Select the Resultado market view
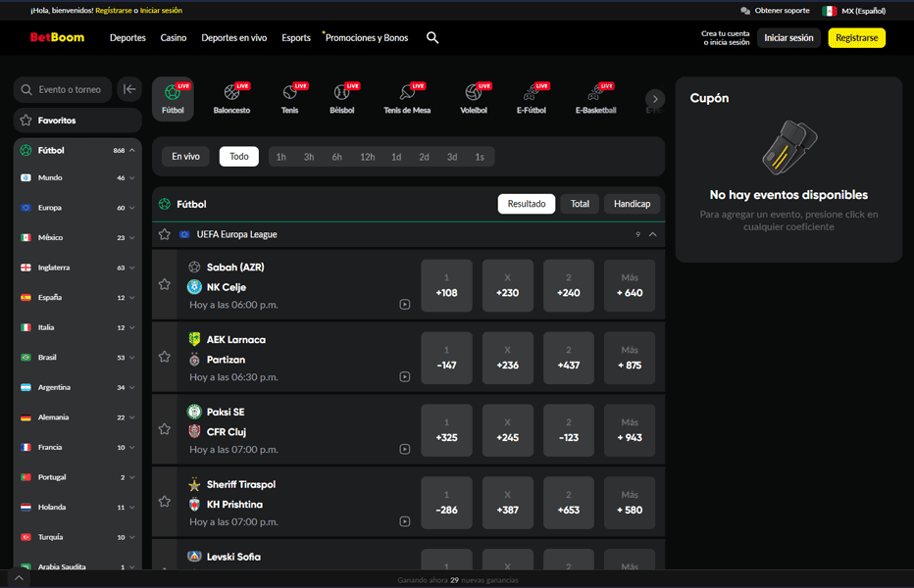 click(x=527, y=204)
